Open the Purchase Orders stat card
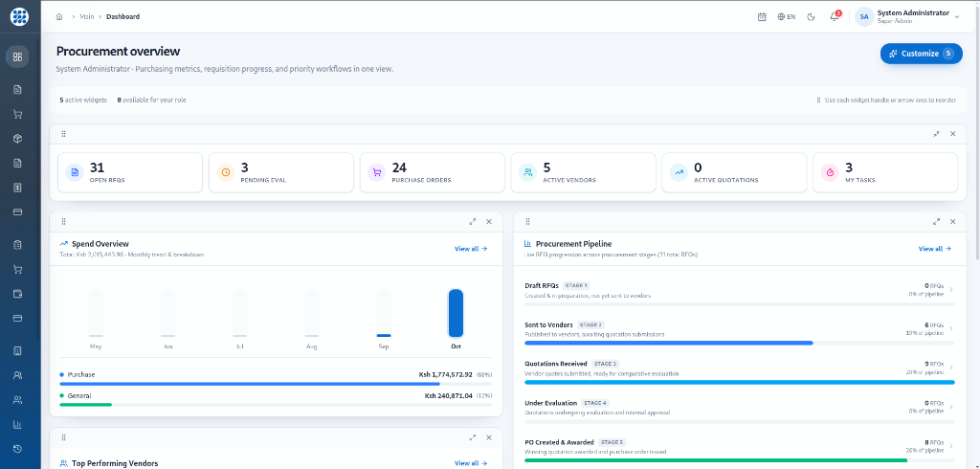The height and width of the screenshot is (469, 980). coord(433,172)
